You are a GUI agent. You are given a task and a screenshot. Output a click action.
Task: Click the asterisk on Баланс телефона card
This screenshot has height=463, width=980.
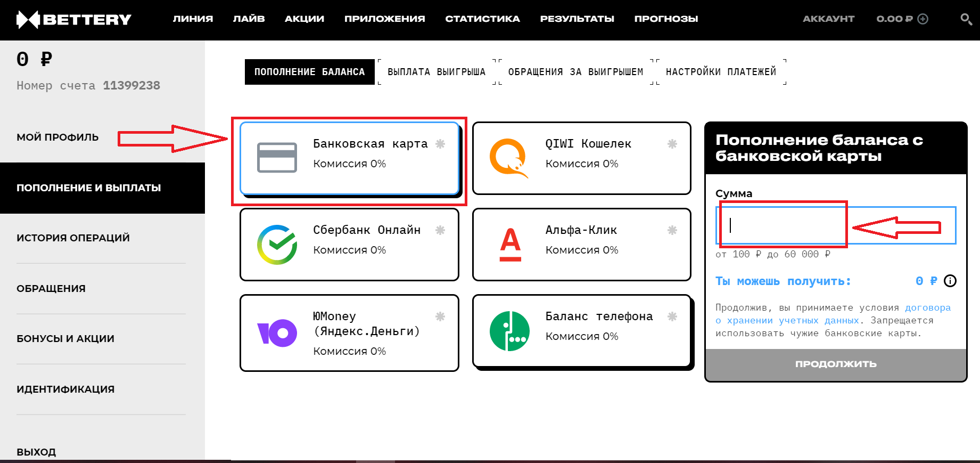672,316
